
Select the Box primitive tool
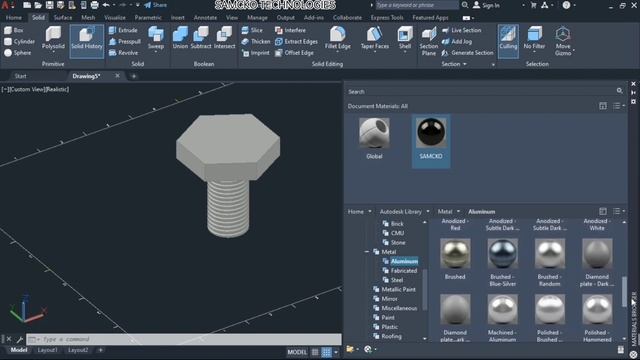[14, 30]
